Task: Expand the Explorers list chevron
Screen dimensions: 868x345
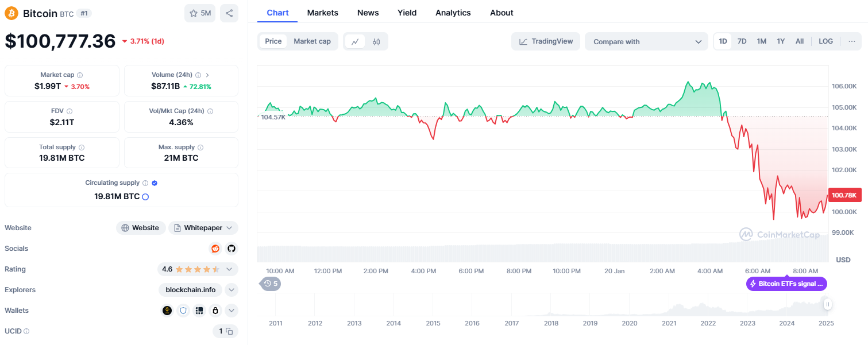Action: click(x=231, y=290)
